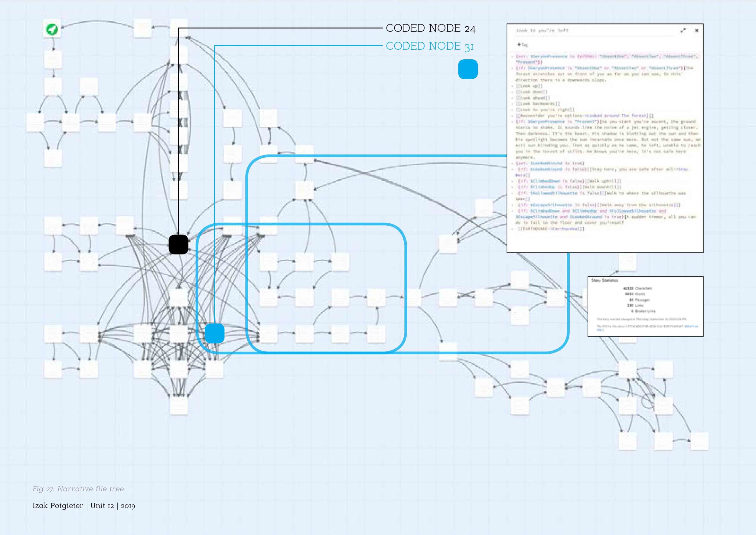
Task: Click the '[[Look backwards]]' line in editor
Action: (x=538, y=104)
